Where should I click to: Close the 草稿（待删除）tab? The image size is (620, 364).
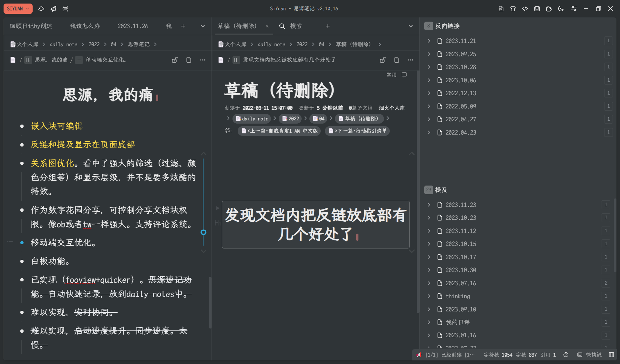point(267,26)
